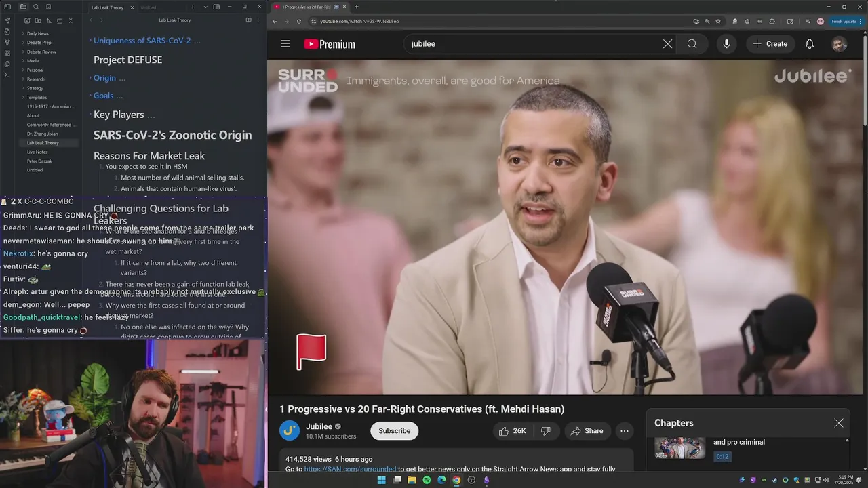The width and height of the screenshot is (868, 488).
Task: Open SAN.com/surrounded description link
Action: coord(350,469)
